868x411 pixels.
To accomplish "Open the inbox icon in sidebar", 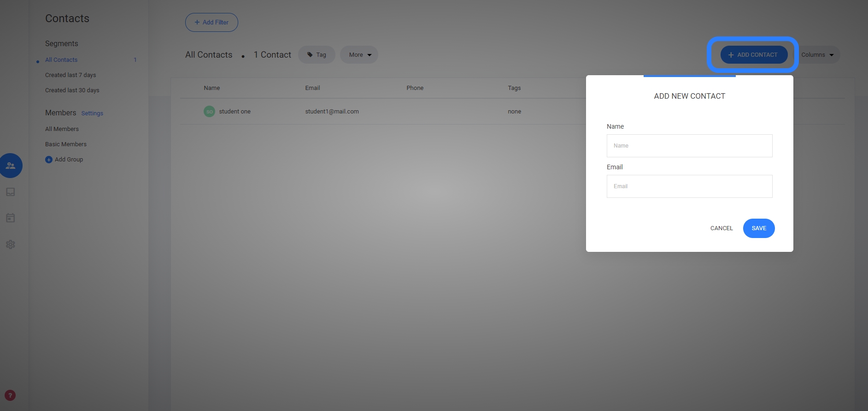I will [11, 192].
